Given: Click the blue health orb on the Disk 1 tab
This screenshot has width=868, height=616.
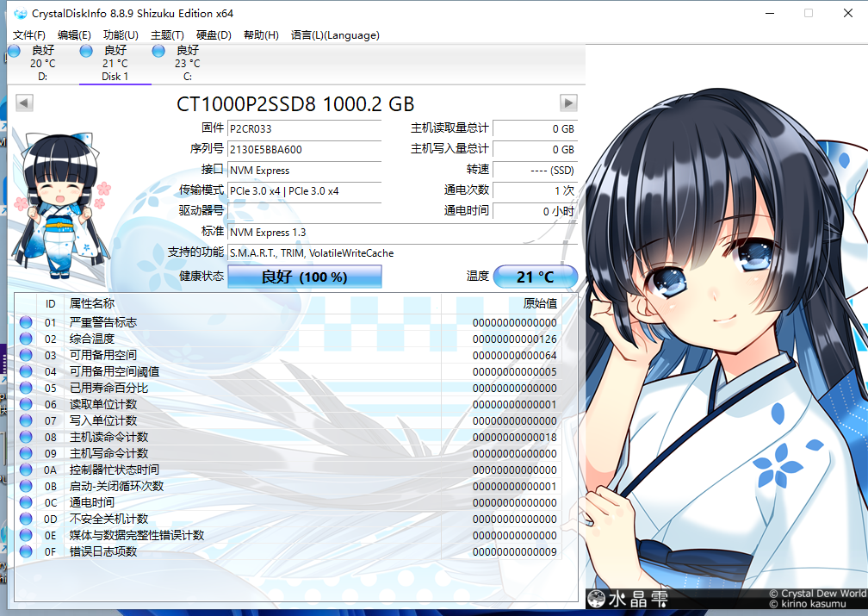Looking at the screenshot, I should pos(86,51).
